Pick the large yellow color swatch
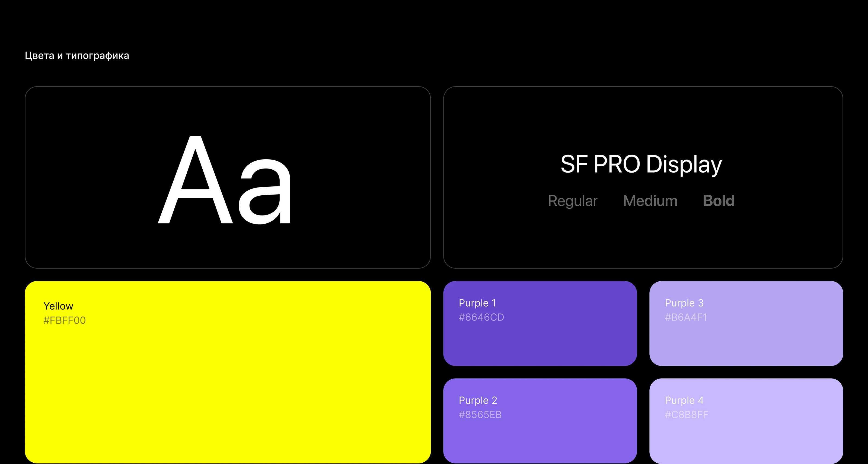The height and width of the screenshot is (464, 868). pyautogui.click(x=228, y=387)
